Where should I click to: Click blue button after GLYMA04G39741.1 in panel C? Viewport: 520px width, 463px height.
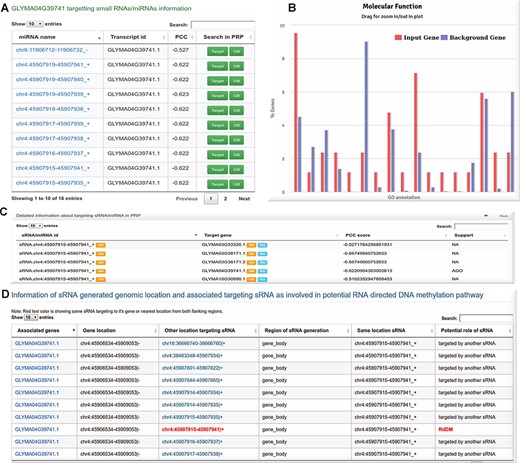[x=262, y=271]
